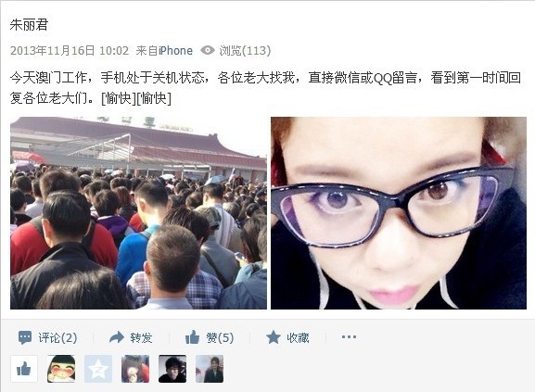Click the comment speech bubble icon
The image size is (535, 392).
click(25, 337)
